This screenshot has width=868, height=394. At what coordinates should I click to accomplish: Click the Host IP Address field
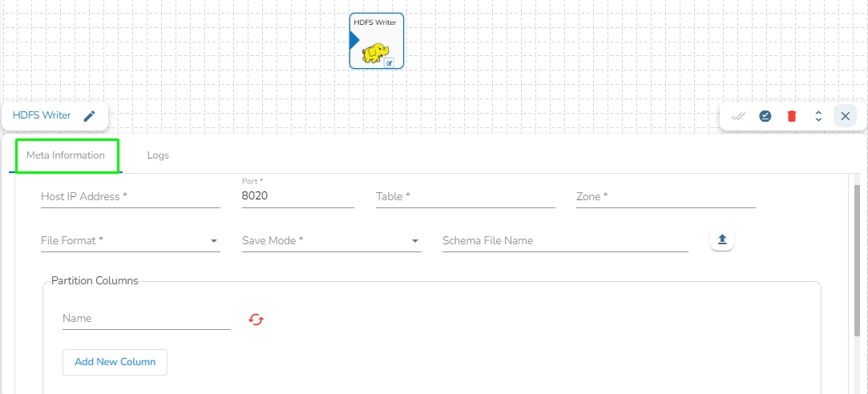tap(130, 197)
